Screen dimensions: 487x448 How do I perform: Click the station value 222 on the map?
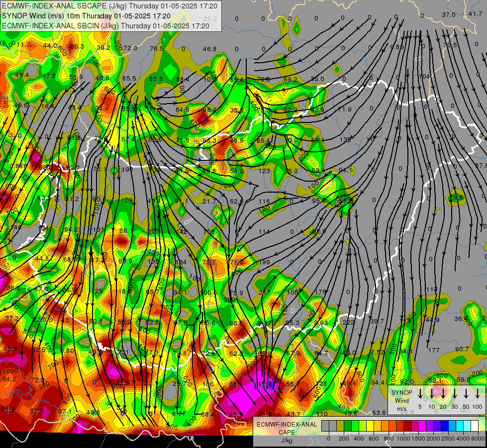[349, 322]
